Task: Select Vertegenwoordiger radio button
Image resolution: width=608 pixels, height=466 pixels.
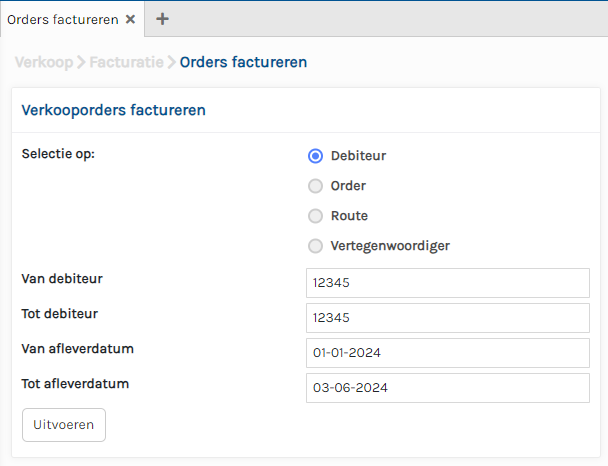Action: click(315, 246)
